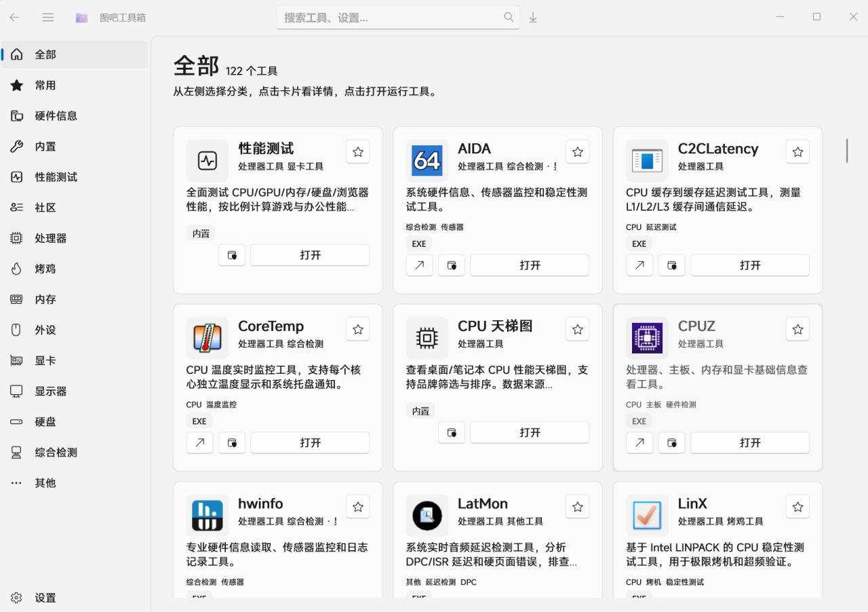Viewport: 868px width, 612px height.
Task: Open 设置 in the sidebar
Action: pos(75,598)
